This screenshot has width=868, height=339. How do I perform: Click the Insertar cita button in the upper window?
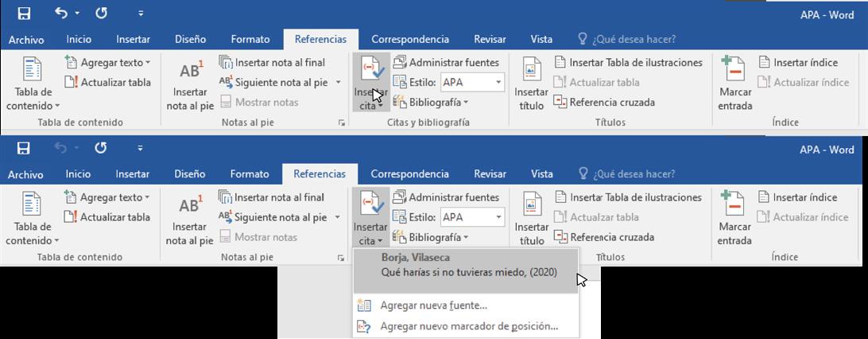click(x=371, y=83)
